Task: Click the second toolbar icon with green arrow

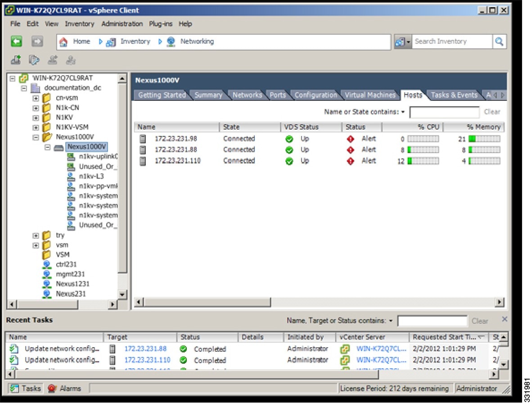Action: pos(34,60)
